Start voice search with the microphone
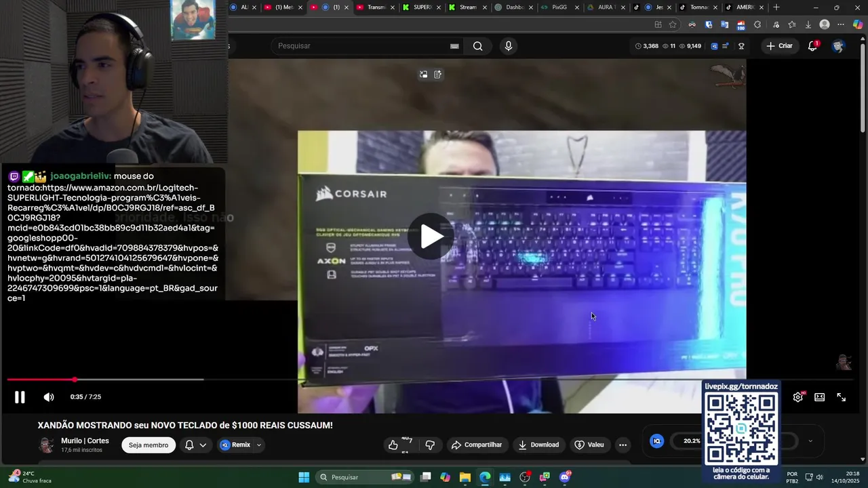Viewport: 868px width, 488px height. (x=509, y=46)
